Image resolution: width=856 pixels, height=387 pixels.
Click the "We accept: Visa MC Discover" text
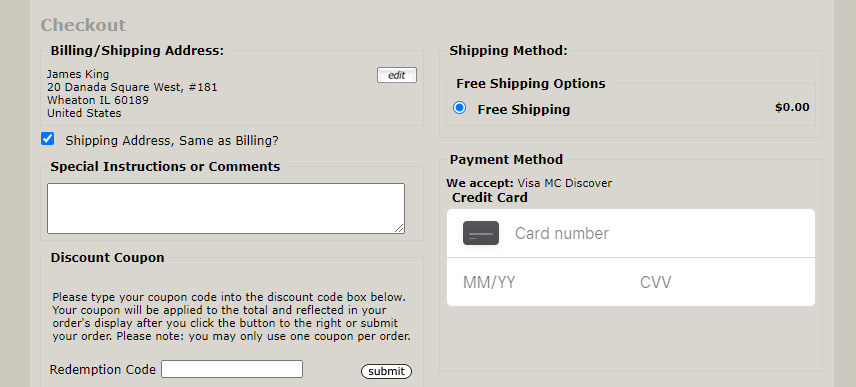click(529, 183)
